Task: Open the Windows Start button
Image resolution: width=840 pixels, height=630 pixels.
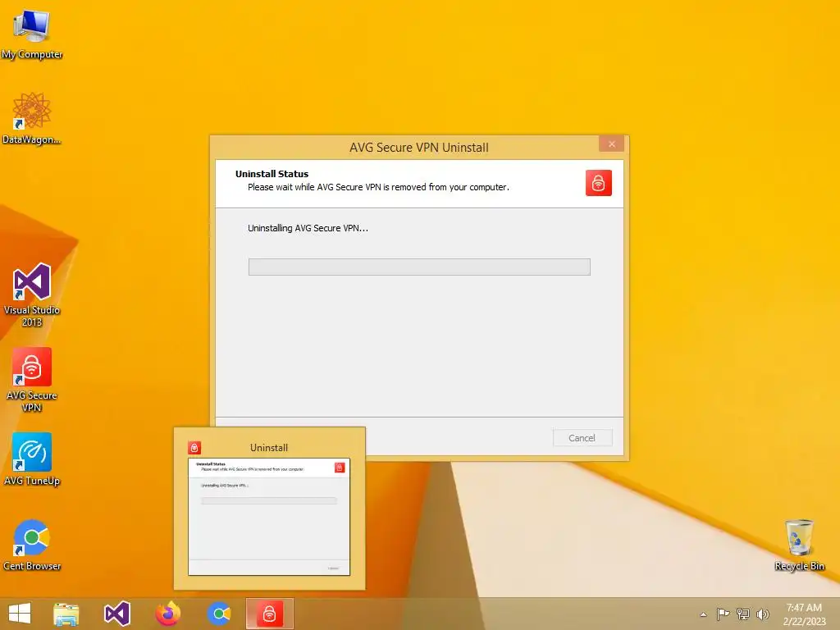Action: point(20,614)
